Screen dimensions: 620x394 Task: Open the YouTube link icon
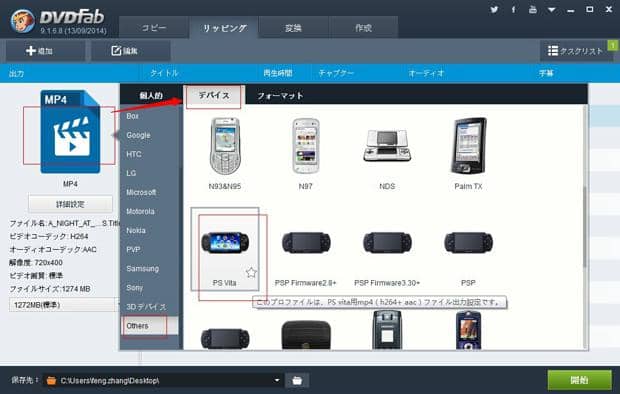click(533, 9)
